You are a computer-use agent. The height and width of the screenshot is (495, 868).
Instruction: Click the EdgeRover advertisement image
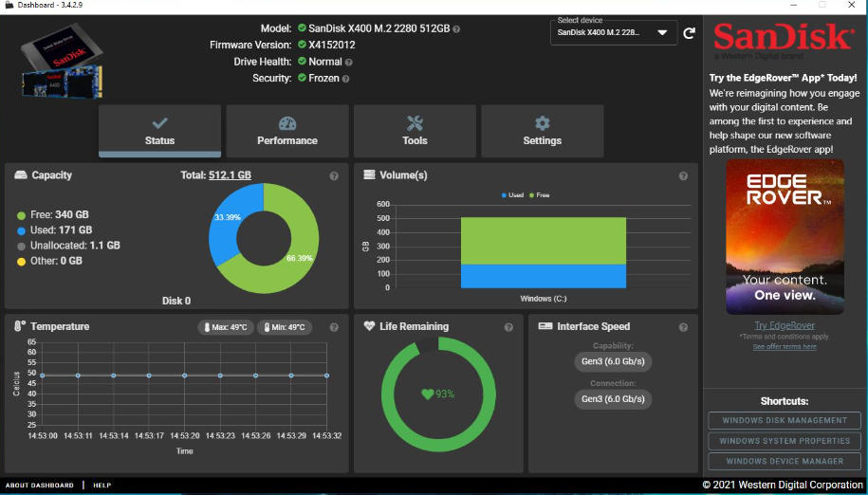click(785, 237)
